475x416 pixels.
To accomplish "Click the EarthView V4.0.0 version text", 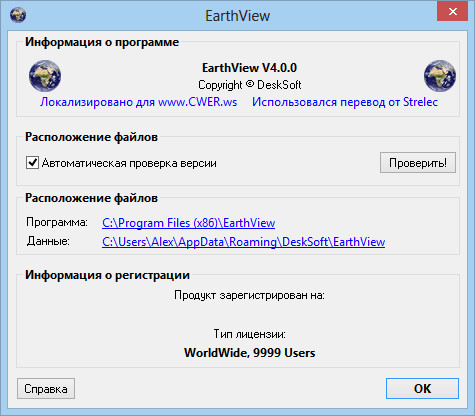I will [249, 68].
